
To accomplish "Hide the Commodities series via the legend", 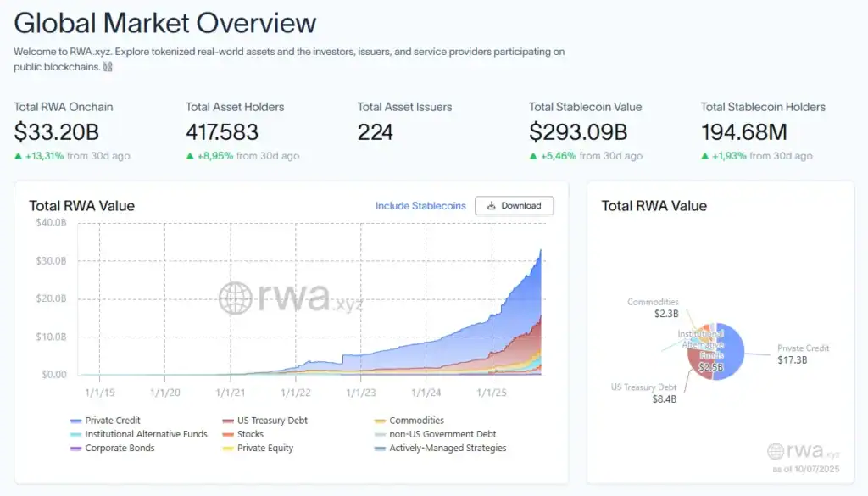I will [x=415, y=421].
